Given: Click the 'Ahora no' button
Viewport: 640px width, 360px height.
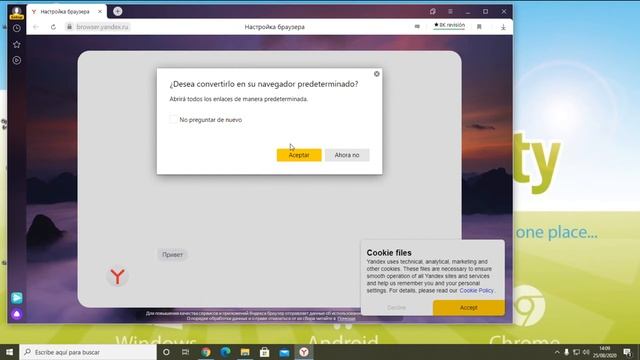Looking at the screenshot, I should pyautogui.click(x=347, y=155).
